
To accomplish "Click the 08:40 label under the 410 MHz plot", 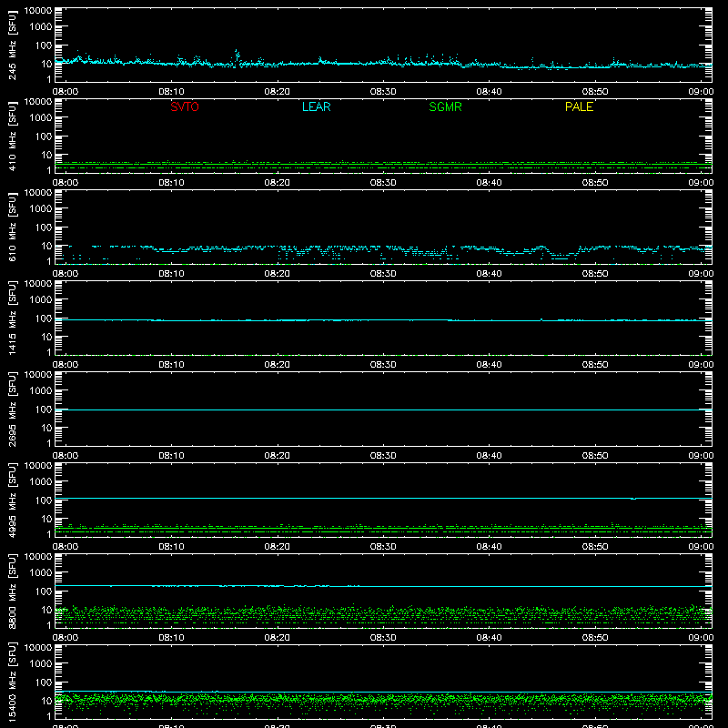I will pos(489,183).
